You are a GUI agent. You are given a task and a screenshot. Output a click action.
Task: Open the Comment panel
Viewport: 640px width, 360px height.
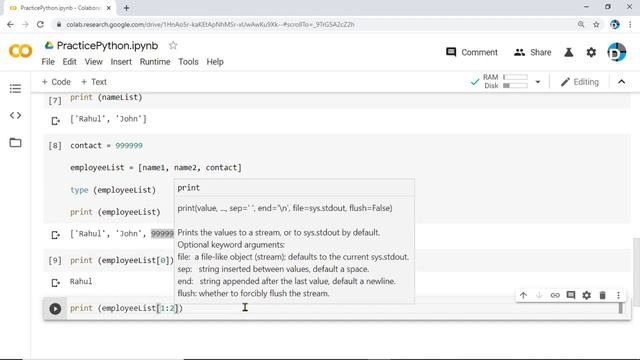[x=472, y=52]
